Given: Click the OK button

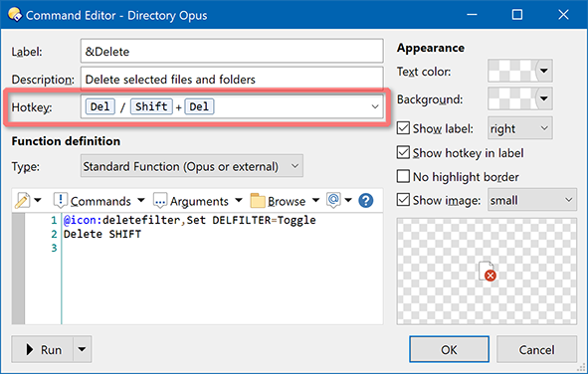Looking at the screenshot, I should (449, 350).
